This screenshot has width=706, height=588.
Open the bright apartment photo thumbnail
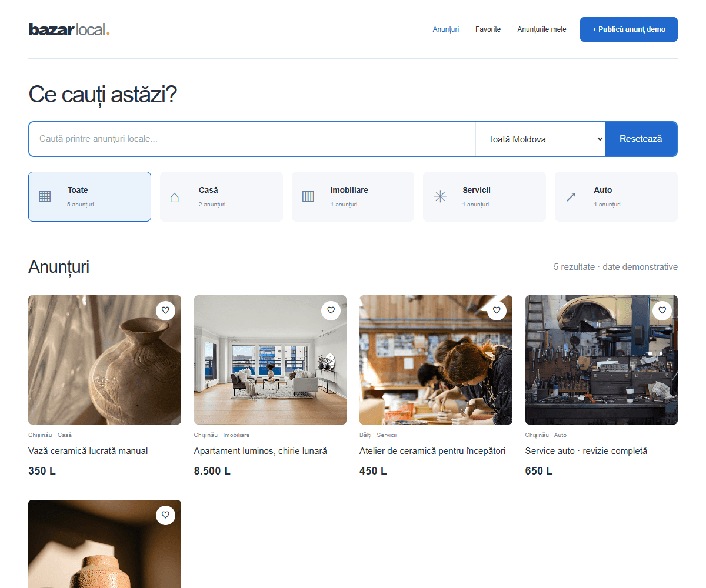point(270,360)
